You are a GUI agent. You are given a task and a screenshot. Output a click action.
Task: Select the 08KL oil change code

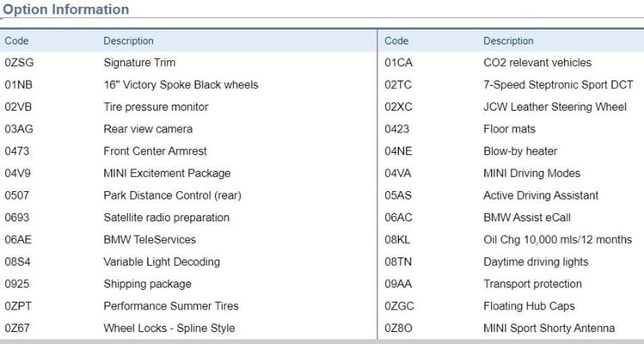(398, 239)
